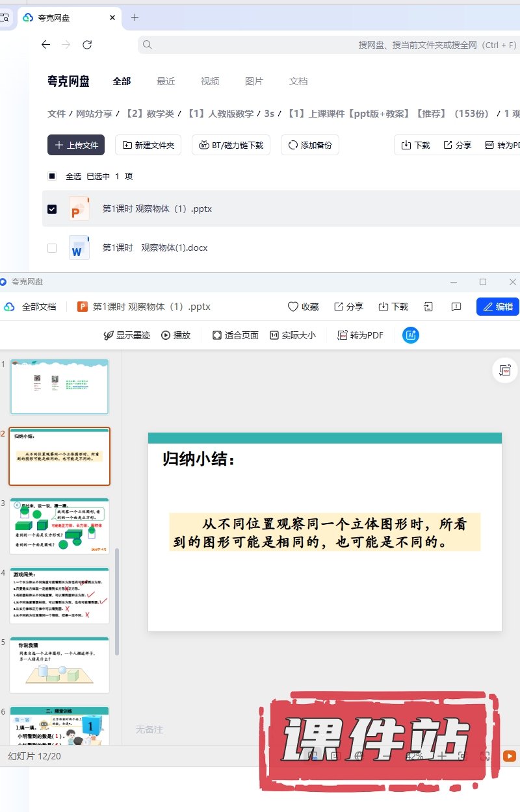Click 实际大小 actual size icon
The image size is (520, 812).
(x=274, y=335)
